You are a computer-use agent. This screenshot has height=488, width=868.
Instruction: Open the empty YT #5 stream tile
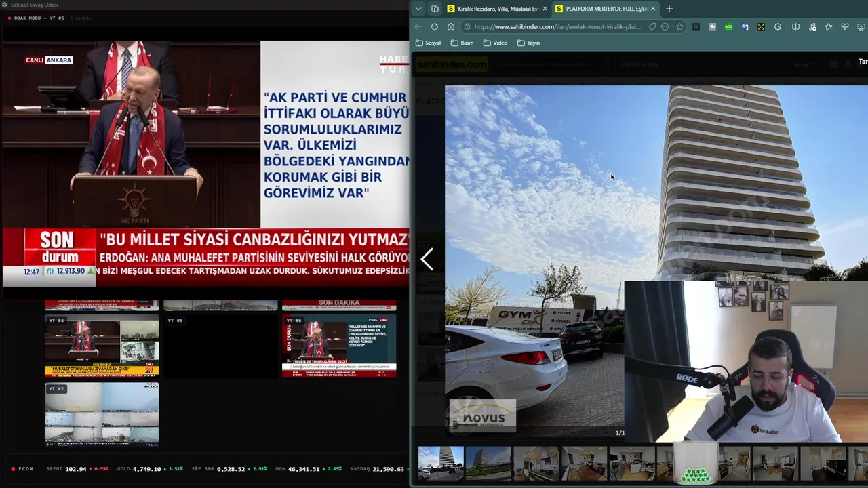220,346
